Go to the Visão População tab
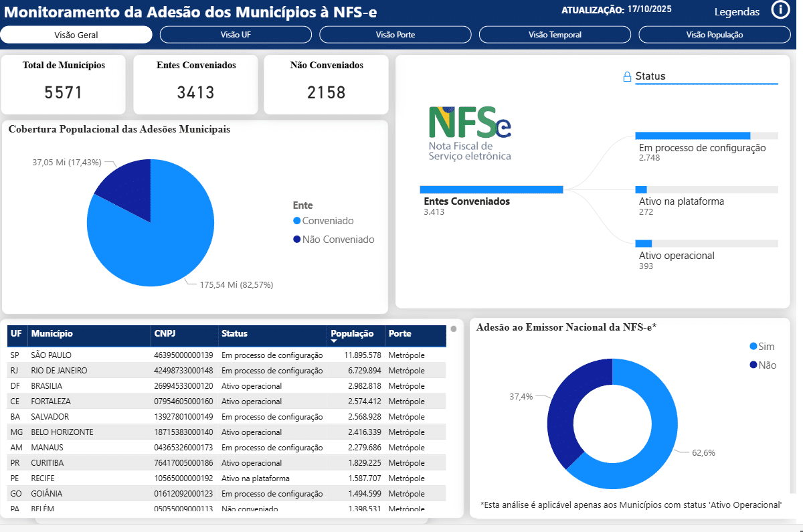 (714, 35)
